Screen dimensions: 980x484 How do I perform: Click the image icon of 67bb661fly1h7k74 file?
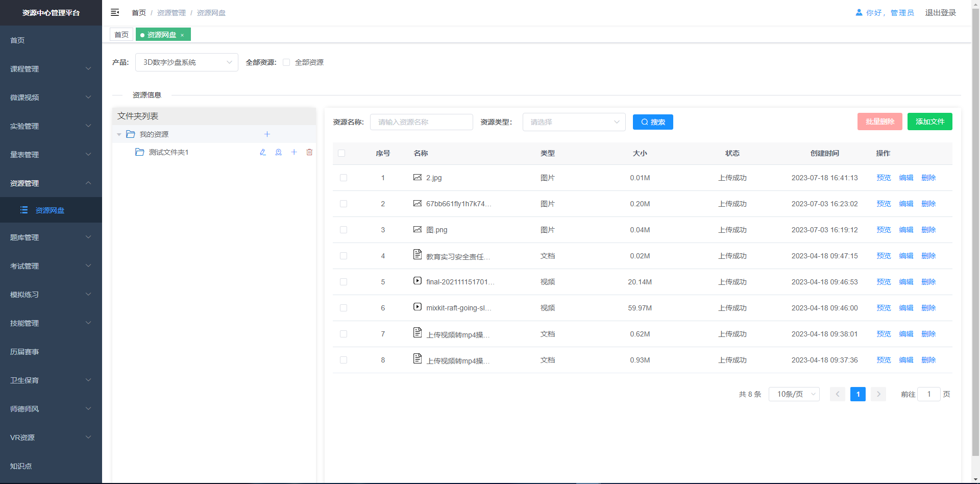point(418,203)
